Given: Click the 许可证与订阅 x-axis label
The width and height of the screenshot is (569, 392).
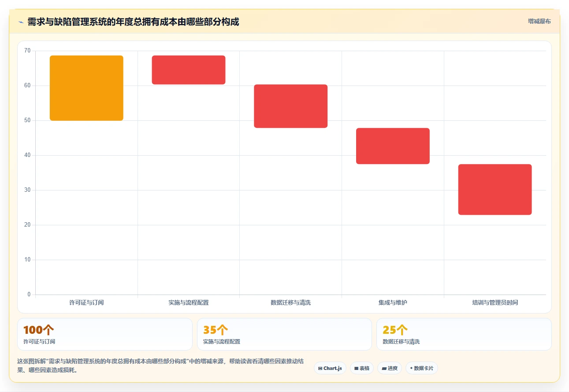Looking at the screenshot, I should point(86,303).
